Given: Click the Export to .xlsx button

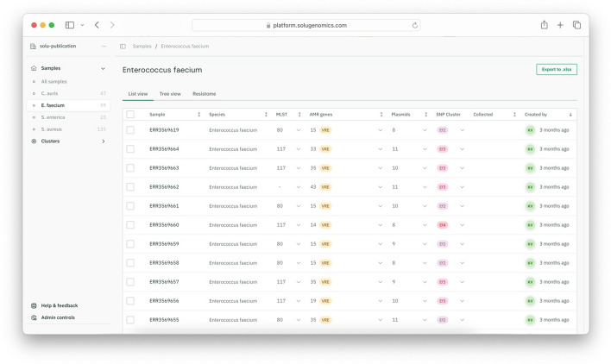Looking at the screenshot, I should coord(557,69).
